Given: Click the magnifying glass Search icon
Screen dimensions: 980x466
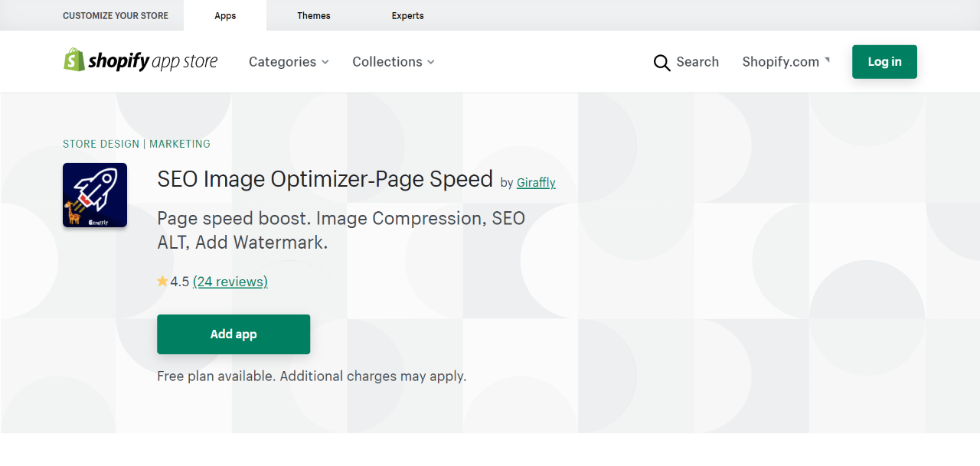Looking at the screenshot, I should [x=661, y=63].
